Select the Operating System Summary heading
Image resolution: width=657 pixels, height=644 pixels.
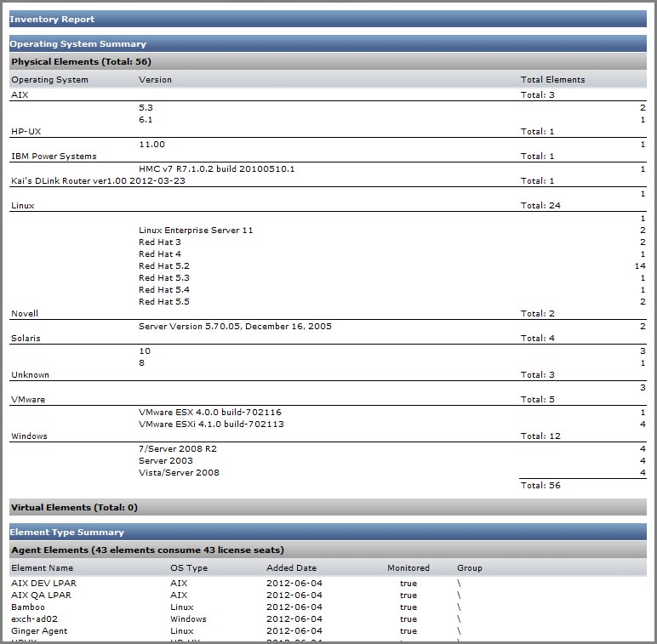[x=328, y=43]
